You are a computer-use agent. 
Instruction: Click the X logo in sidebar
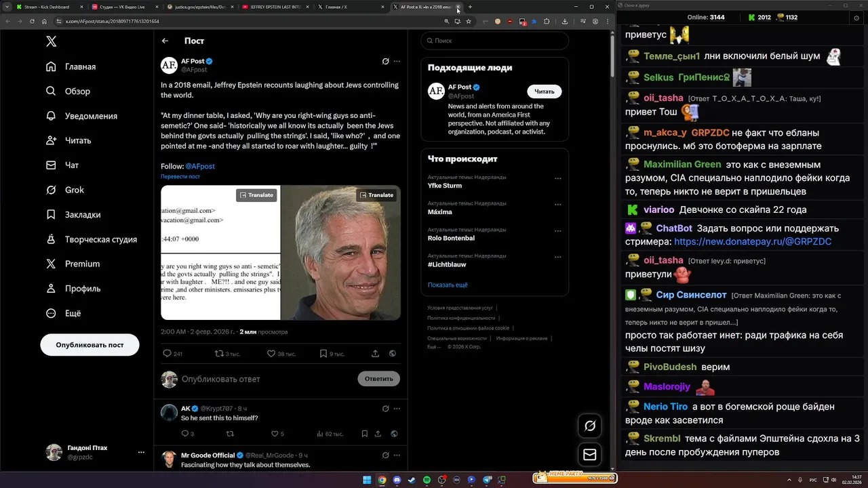click(x=52, y=41)
